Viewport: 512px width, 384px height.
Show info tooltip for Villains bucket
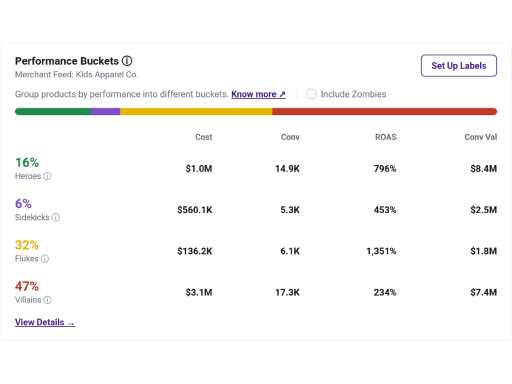[48, 300]
